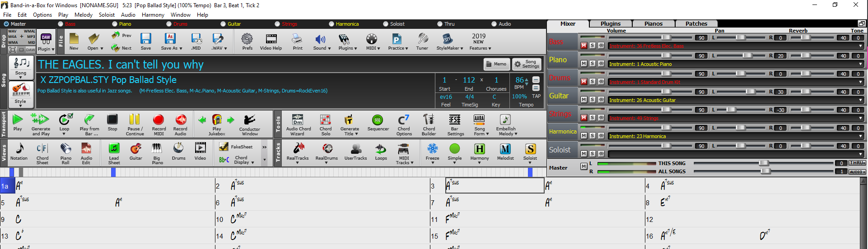Click Pause / Continue button

click(135, 124)
